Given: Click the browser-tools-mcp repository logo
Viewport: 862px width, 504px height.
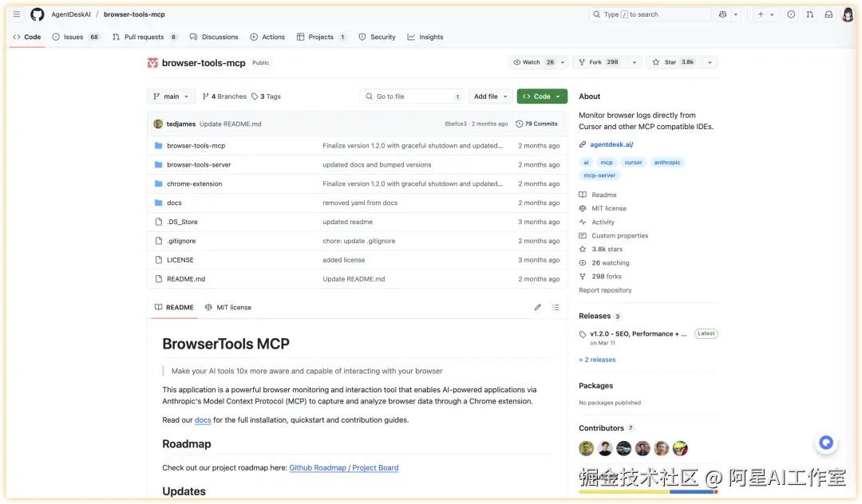Looking at the screenshot, I should 152,63.
